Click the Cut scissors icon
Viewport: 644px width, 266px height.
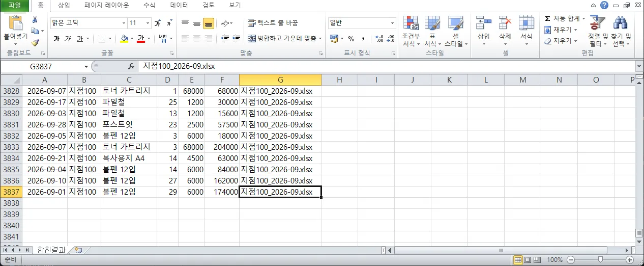coord(35,20)
